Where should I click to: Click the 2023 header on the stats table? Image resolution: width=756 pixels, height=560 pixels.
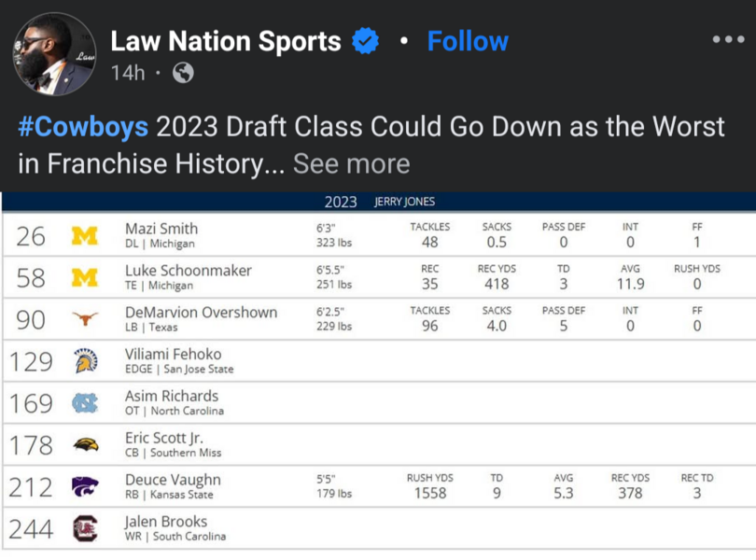343,201
